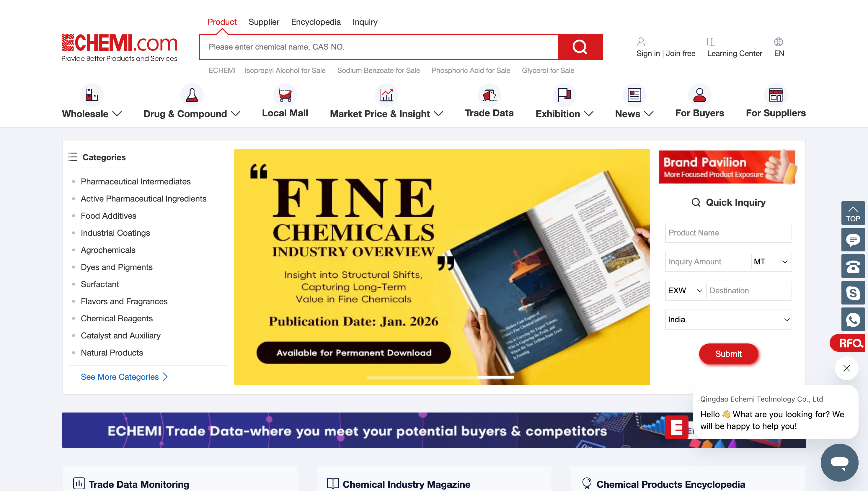This screenshot has height=491, width=868.
Task: Click the Sign in link
Action: coord(648,54)
